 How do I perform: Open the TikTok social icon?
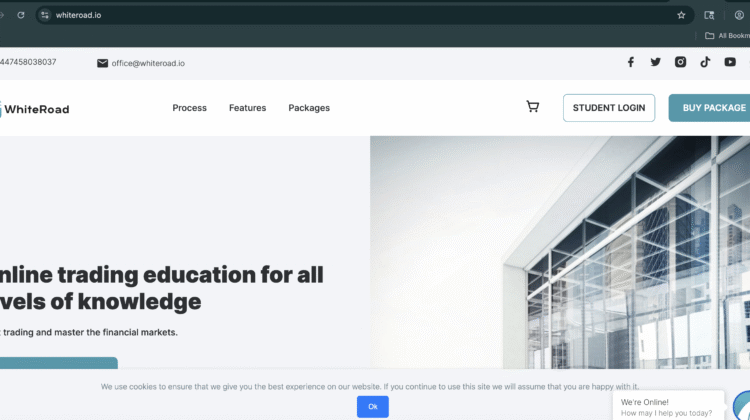705,62
